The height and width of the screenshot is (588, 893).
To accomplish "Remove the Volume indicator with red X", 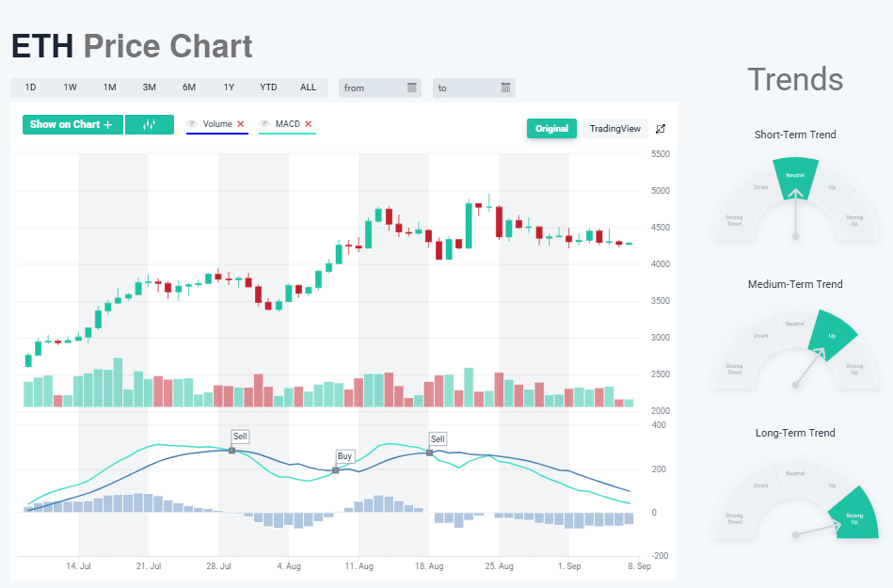I will (x=241, y=124).
